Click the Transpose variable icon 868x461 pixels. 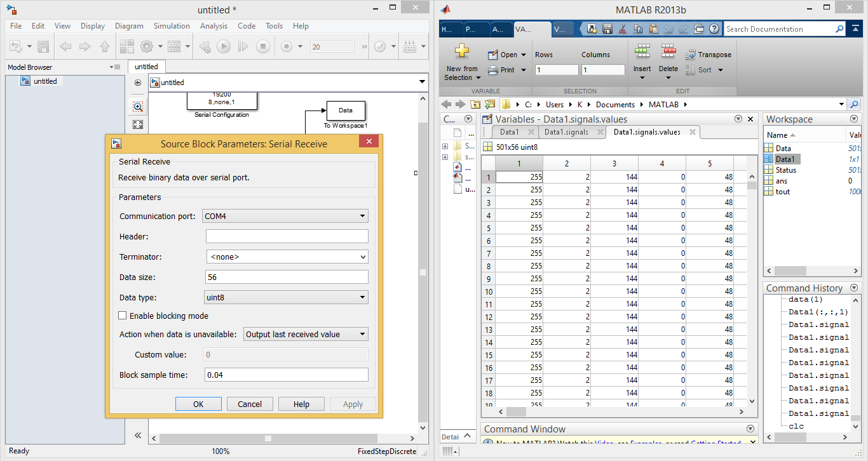tap(691, 55)
